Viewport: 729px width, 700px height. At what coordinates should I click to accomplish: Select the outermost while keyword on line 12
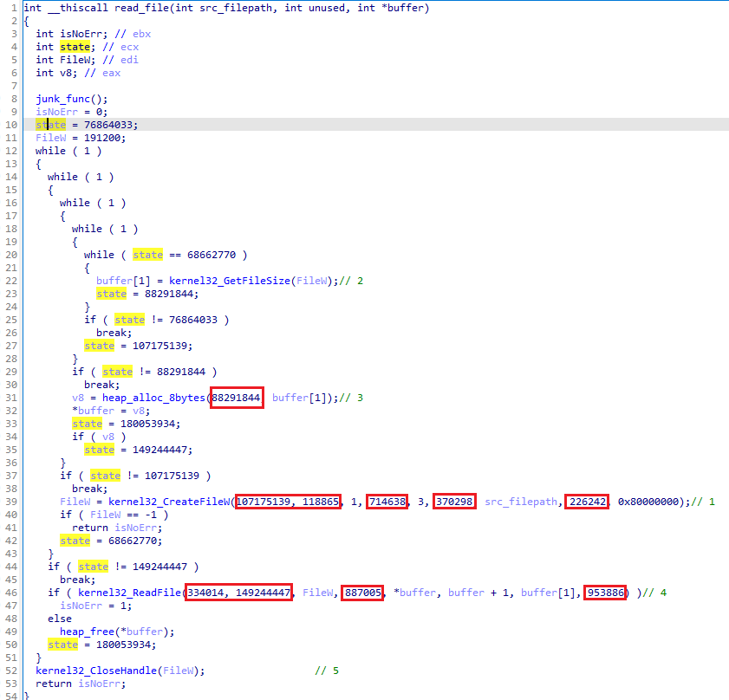(50, 151)
